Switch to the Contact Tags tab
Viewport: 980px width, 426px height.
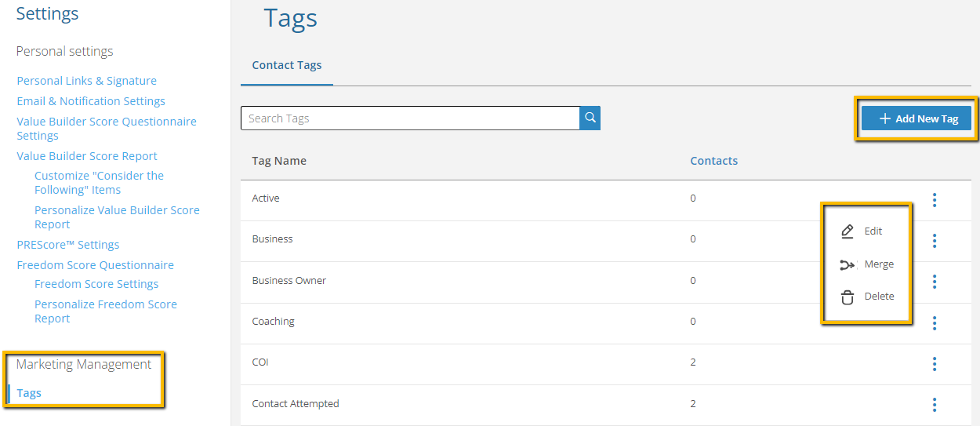[x=287, y=65]
